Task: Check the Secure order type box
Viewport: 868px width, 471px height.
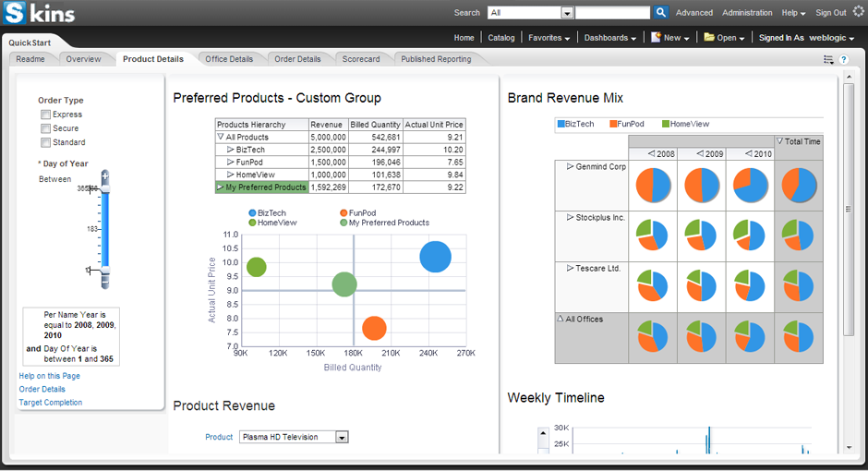Action: (45, 128)
